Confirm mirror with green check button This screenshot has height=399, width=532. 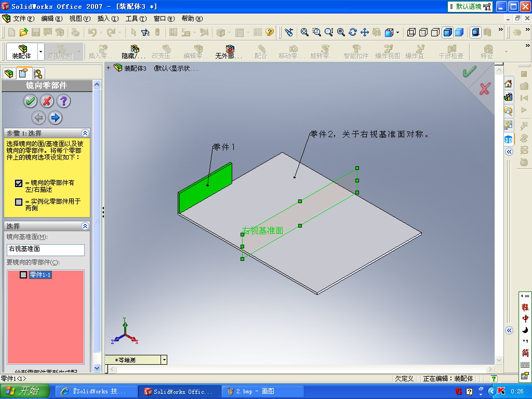(30, 101)
